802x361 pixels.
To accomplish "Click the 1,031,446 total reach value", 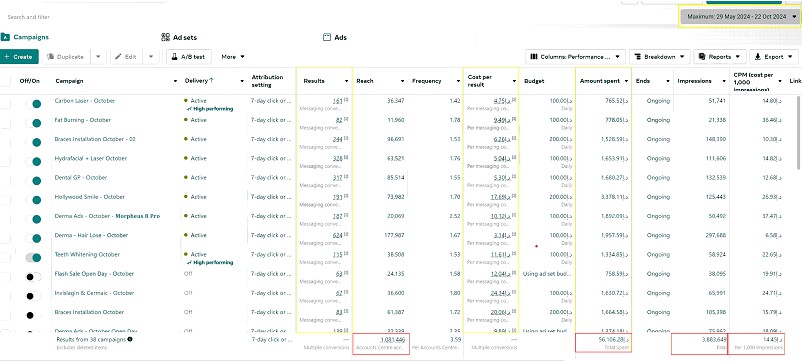I will pyautogui.click(x=392, y=340).
